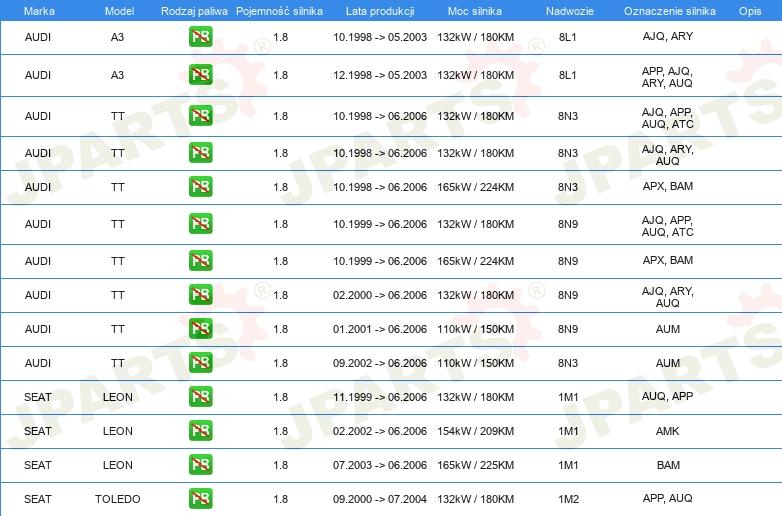Click SEAT brand cell in TOLEDO row

38,499
